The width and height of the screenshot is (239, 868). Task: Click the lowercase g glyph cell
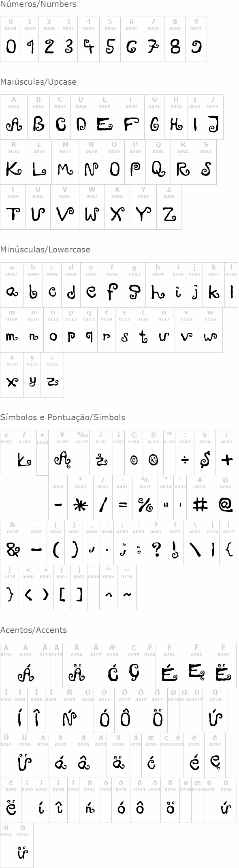tap(134, 285)
